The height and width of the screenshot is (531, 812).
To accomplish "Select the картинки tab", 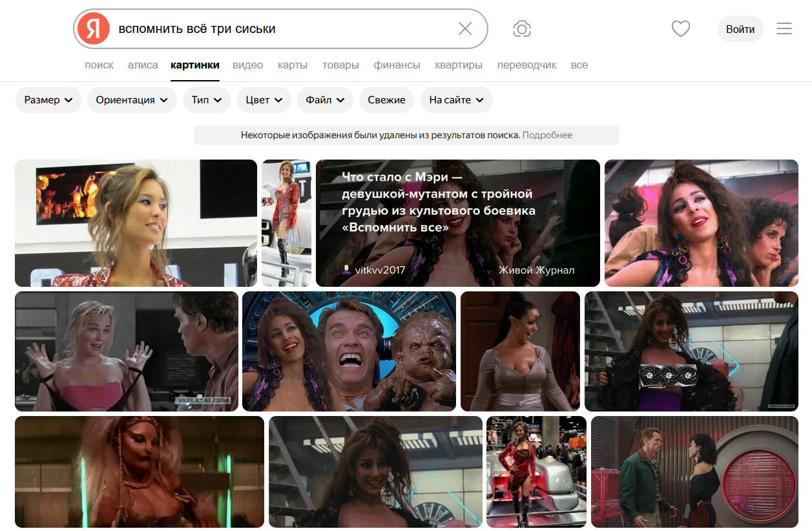I will [195, 65].
